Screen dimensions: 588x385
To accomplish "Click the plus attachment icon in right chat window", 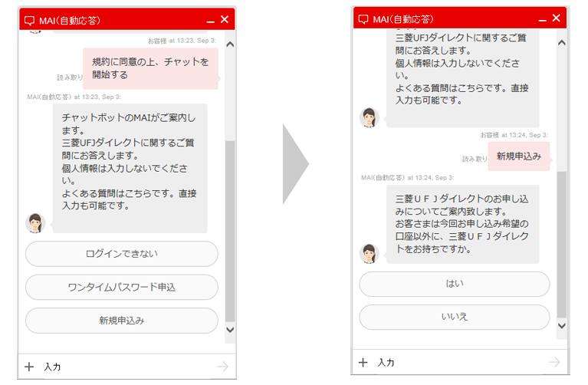I will click(x=363, y=362).
